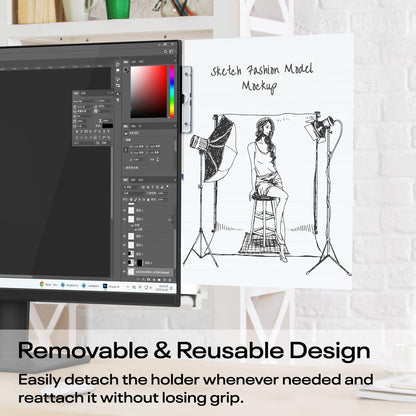Open the speech-bubble Comments icon in the dock
The image size is (416, 416).
pyautogui.click(x=118, y=70)
